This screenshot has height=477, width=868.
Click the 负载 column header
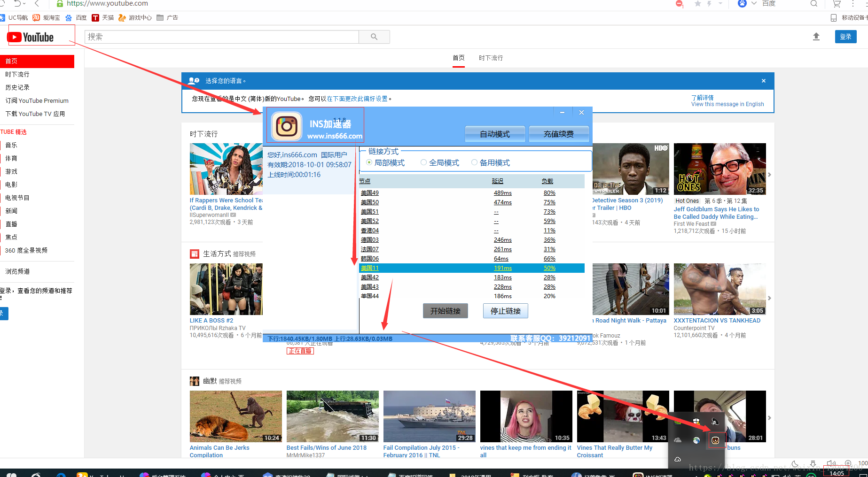547,181
